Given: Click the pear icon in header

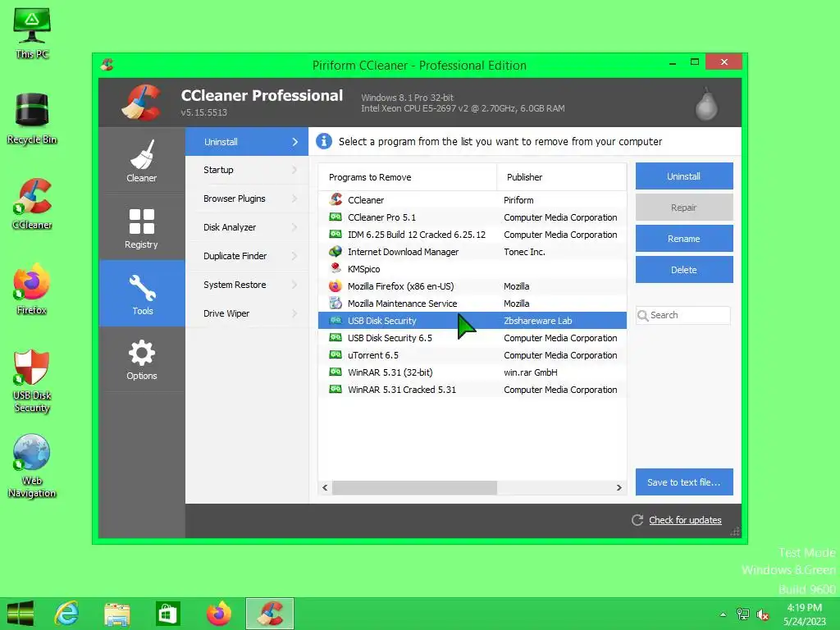Looking at the screenshot, I should pyautogui.click(x=706, y=104).
